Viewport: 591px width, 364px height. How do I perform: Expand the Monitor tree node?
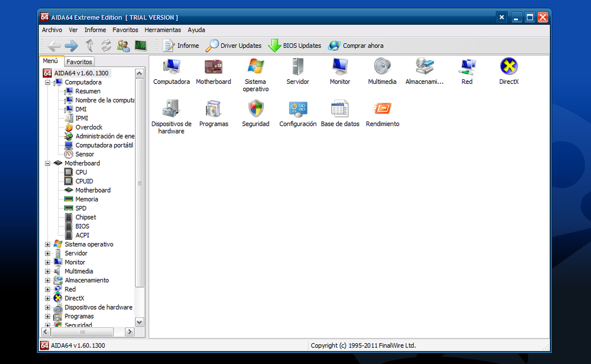pos(48,262)
